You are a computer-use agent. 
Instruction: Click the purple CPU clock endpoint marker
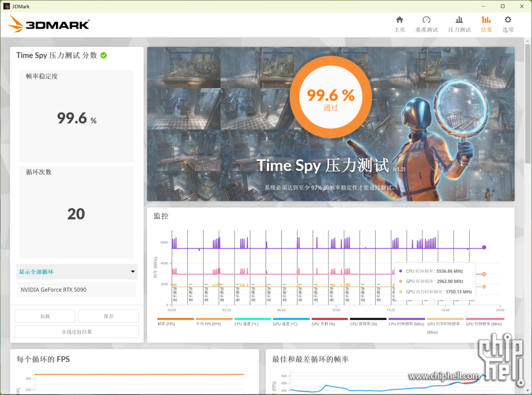484,247
